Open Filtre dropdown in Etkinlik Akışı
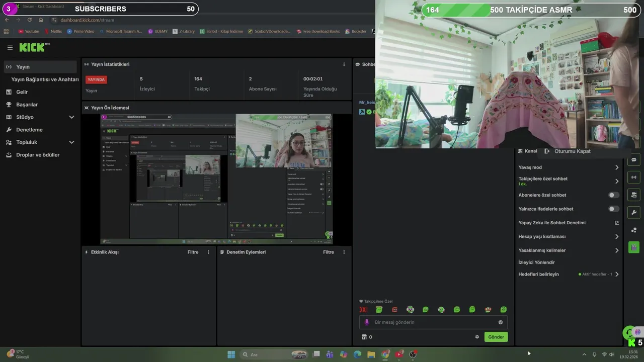 (x=193, y=252)
